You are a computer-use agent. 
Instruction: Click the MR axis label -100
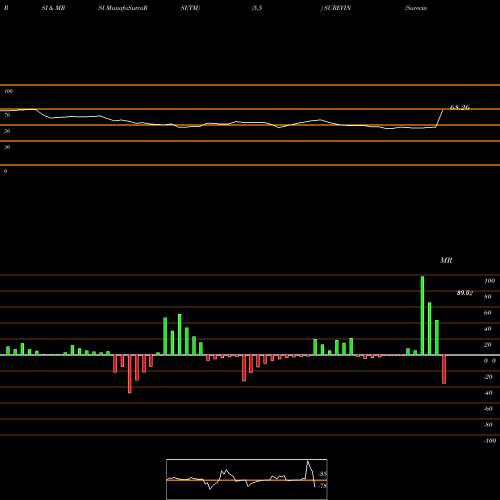point(490,441)
